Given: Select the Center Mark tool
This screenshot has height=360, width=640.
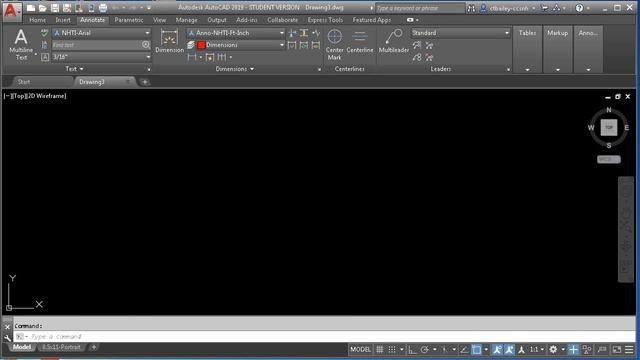Looking at the screenshot, I should click(x=334, y=45).
